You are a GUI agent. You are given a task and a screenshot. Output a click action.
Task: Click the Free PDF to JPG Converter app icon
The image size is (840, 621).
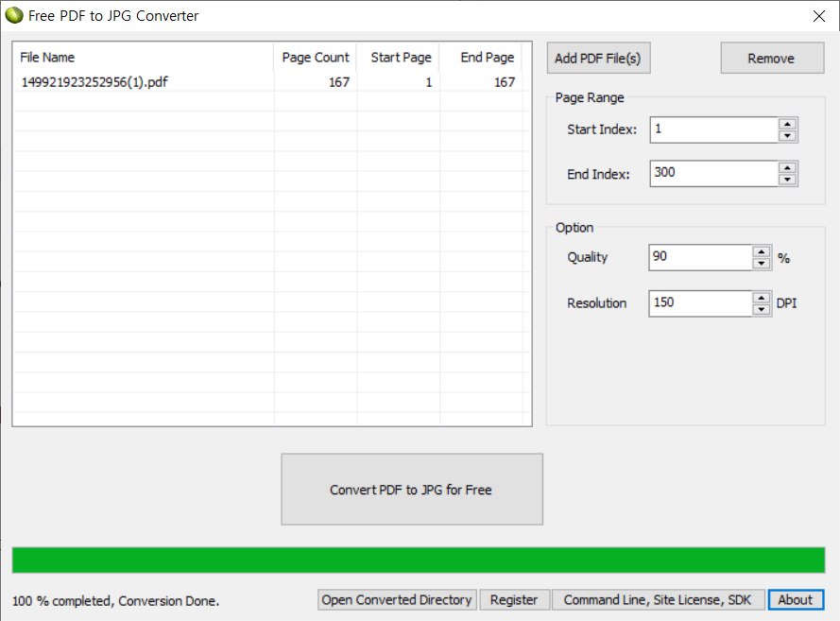click(x=14, y=15)
